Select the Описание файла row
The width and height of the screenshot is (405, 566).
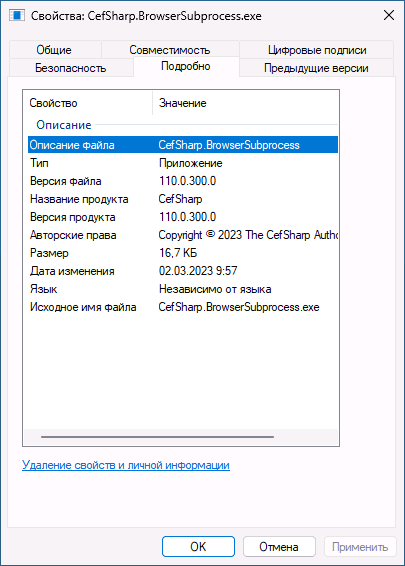coord(183,145)
